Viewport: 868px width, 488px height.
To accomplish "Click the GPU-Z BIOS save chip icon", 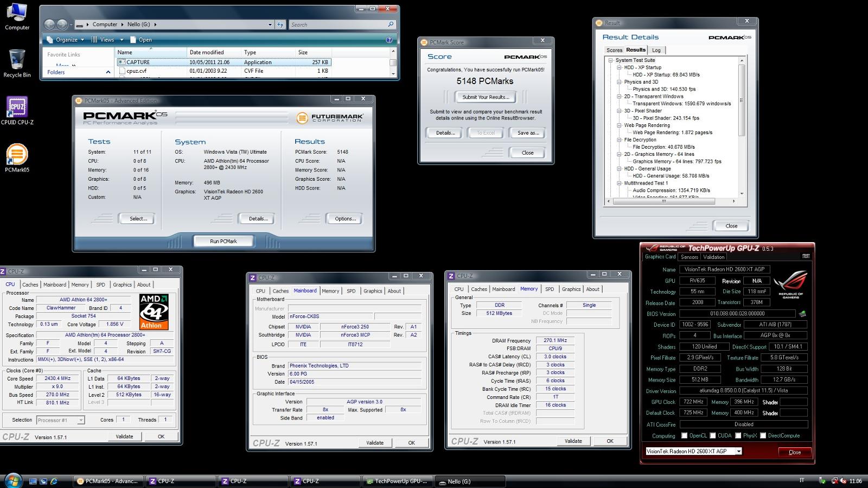I will pyautogui.click(x=802, y=313).
